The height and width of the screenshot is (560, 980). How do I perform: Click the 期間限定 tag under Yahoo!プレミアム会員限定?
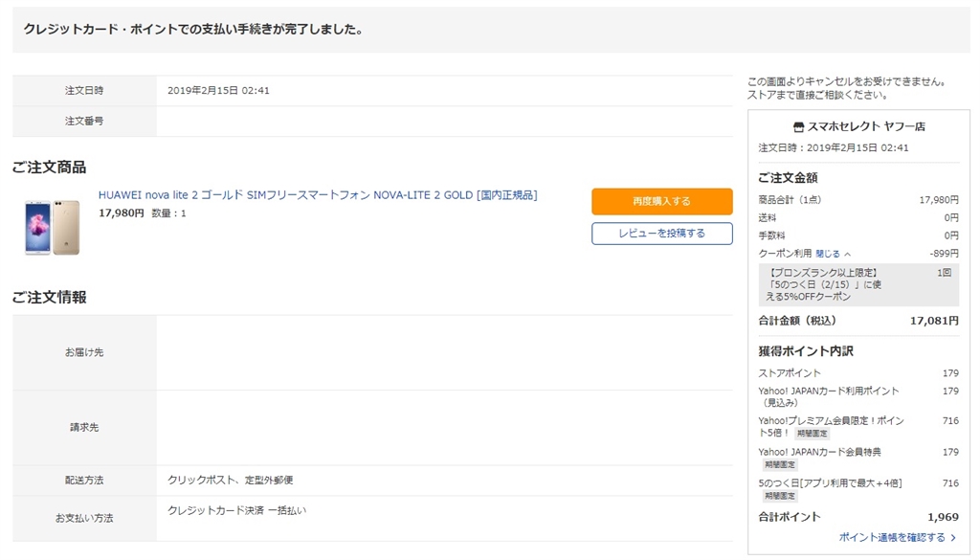[x=812, y=434]
